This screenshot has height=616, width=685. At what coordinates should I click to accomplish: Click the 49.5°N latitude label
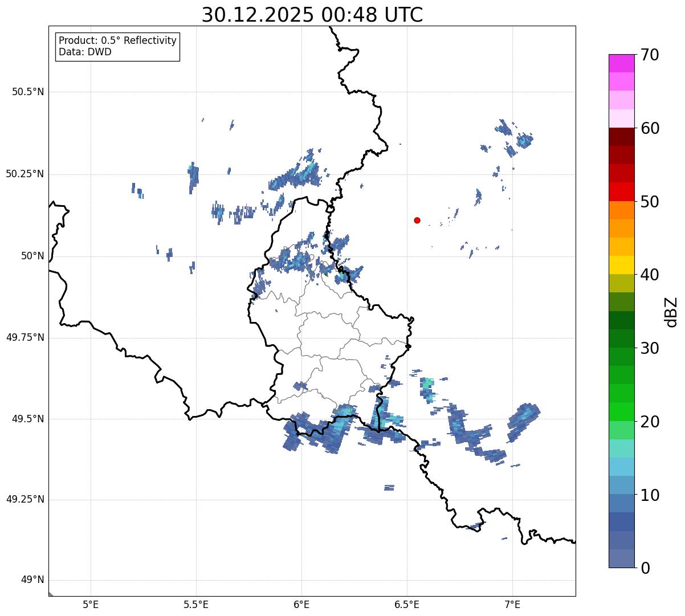(28, 419)
